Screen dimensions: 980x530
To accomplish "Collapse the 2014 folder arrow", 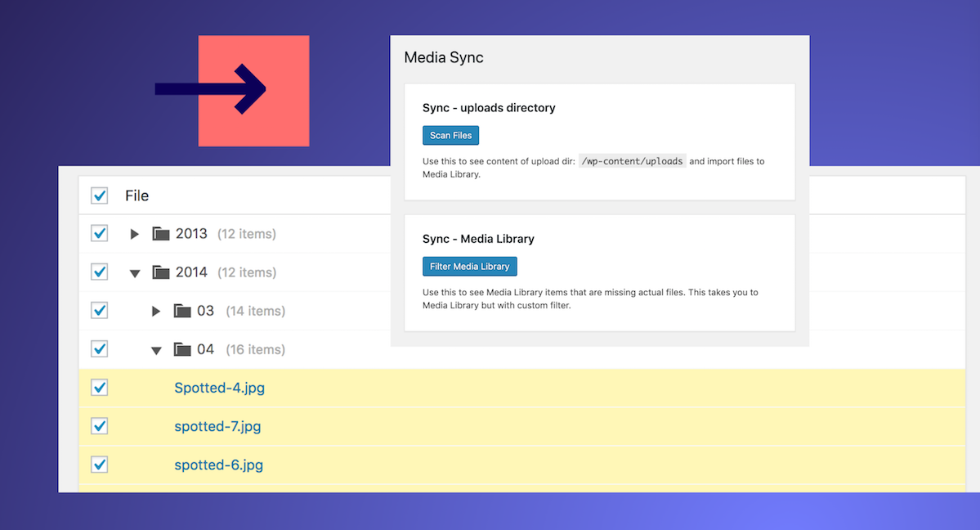I will [x=134, y=273].
